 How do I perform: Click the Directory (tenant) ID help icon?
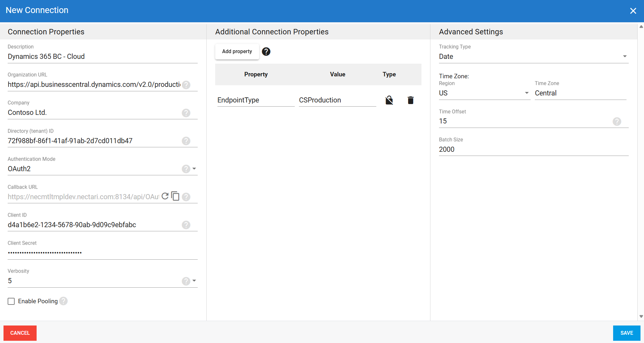186,141
